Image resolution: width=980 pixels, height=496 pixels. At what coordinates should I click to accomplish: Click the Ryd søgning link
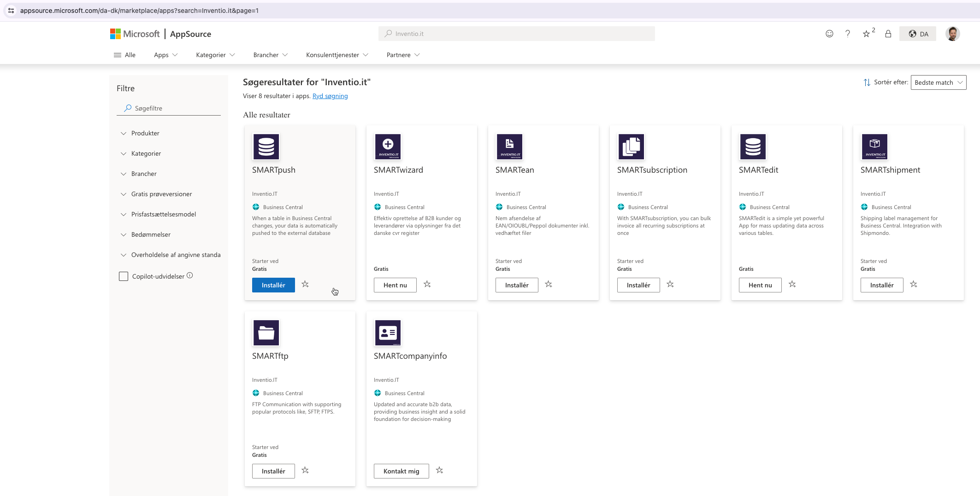coord(330,96)
